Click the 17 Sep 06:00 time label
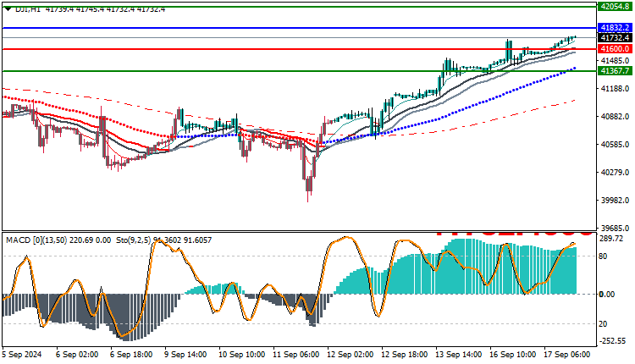635x364 pixels. 567,355
